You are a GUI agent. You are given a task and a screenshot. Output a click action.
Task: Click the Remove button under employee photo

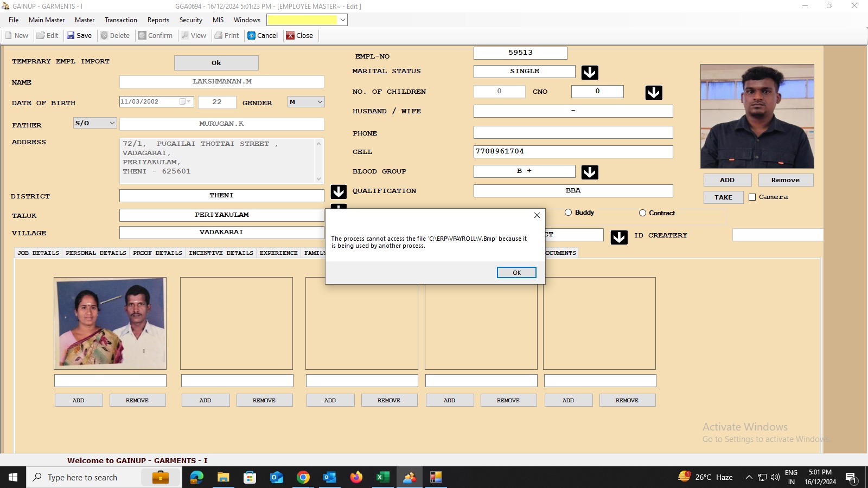785,180
